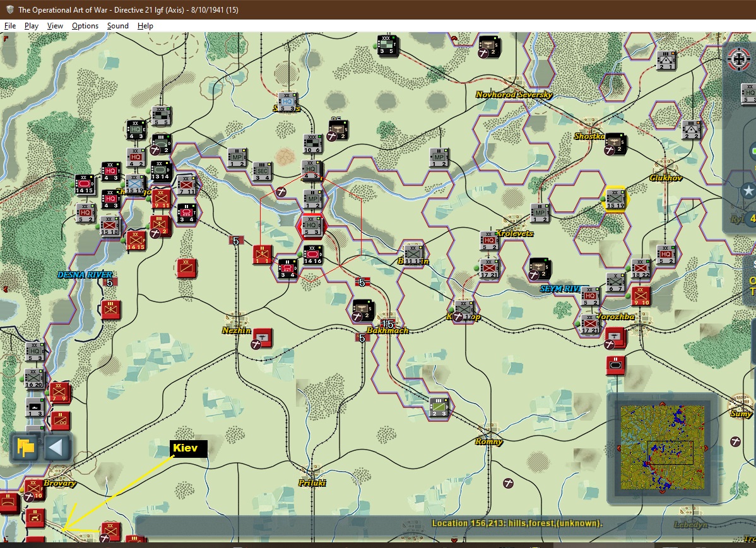
Task: Open the Play menu
Action: point(32,26)
